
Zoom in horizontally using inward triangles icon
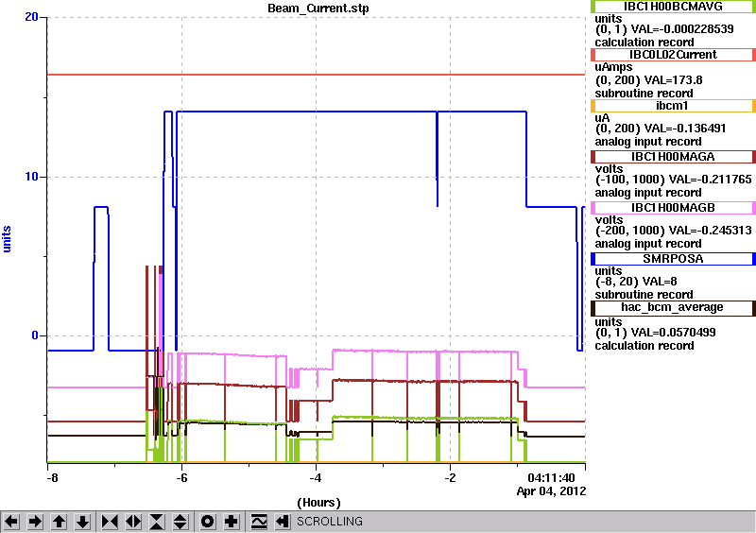click(x=110, y=522)
